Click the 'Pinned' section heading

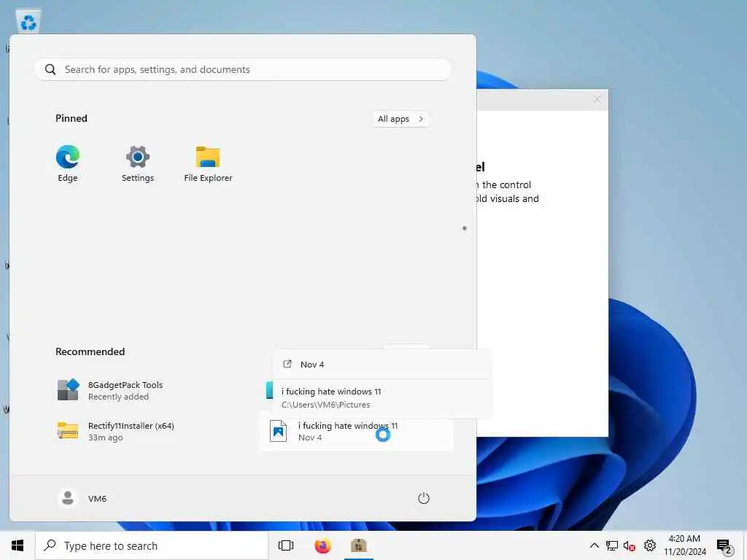click(x=71, y=118)
